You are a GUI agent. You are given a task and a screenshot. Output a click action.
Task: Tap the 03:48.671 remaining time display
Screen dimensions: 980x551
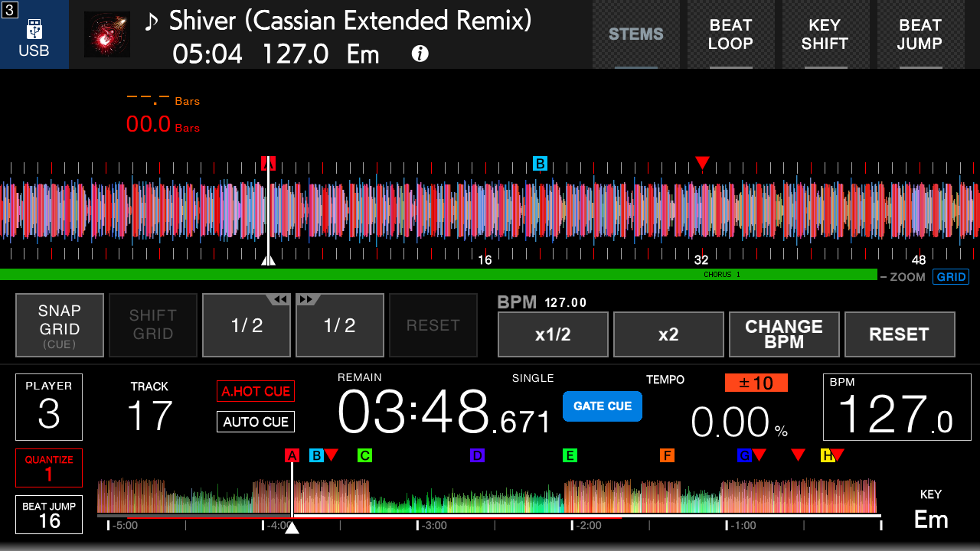pos(444,412)
